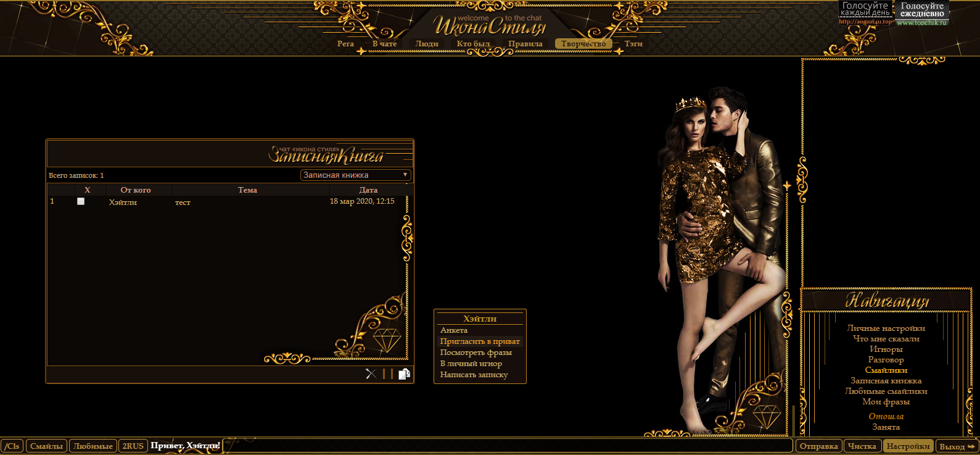Click the date '18 мар 2020, 12:15'
980x455 pixels.
click(362, 201)
